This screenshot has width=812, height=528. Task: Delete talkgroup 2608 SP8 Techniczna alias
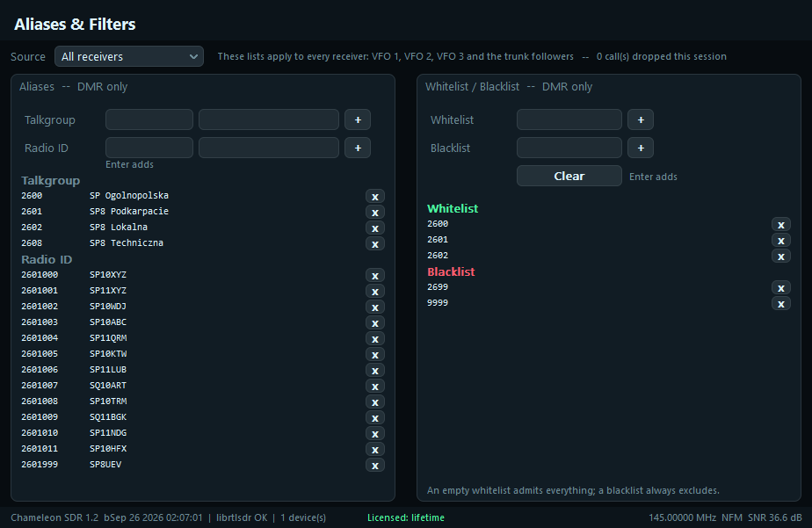pyautogui.click(x=375, y=244)
